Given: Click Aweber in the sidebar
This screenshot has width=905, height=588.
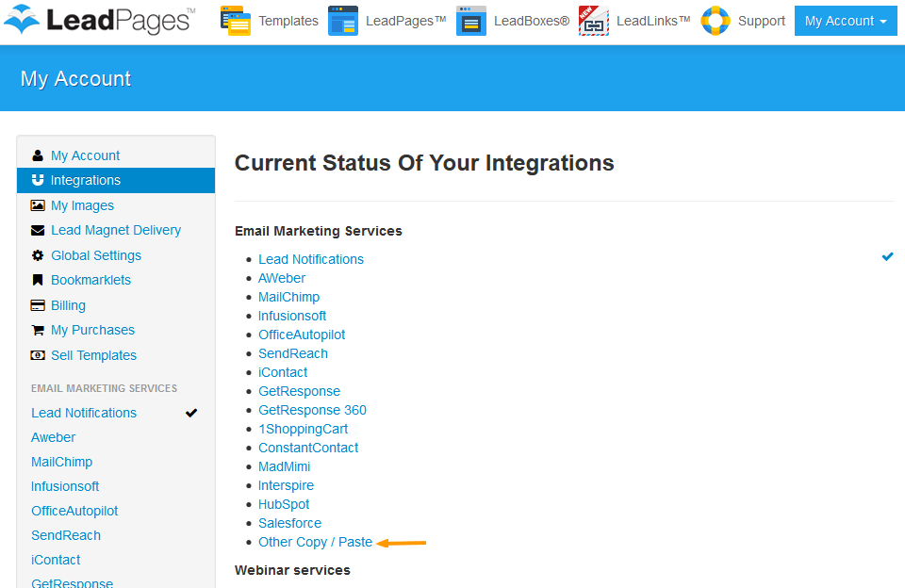Looking at the screenshot, I should 53,437.
